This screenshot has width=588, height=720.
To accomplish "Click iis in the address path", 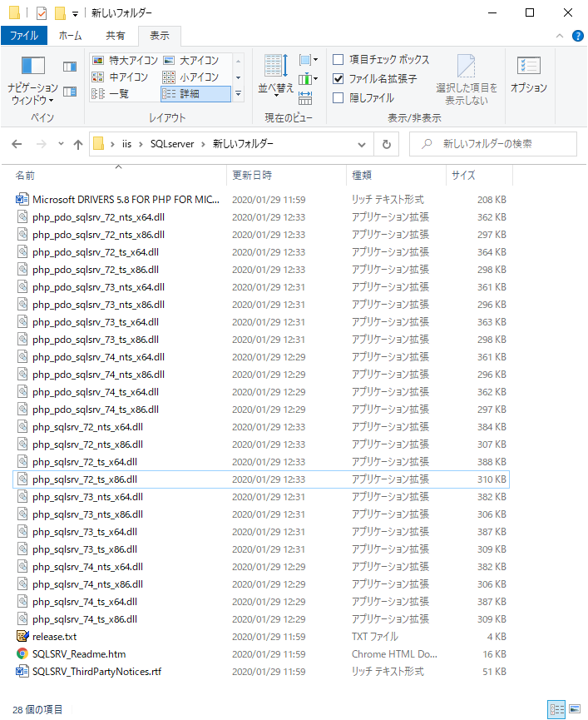I will click(x=126, y=144).
